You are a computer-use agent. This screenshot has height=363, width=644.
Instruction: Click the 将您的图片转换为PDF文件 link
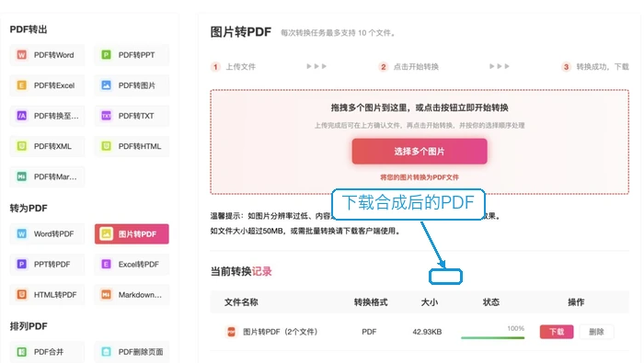(420, 177)
